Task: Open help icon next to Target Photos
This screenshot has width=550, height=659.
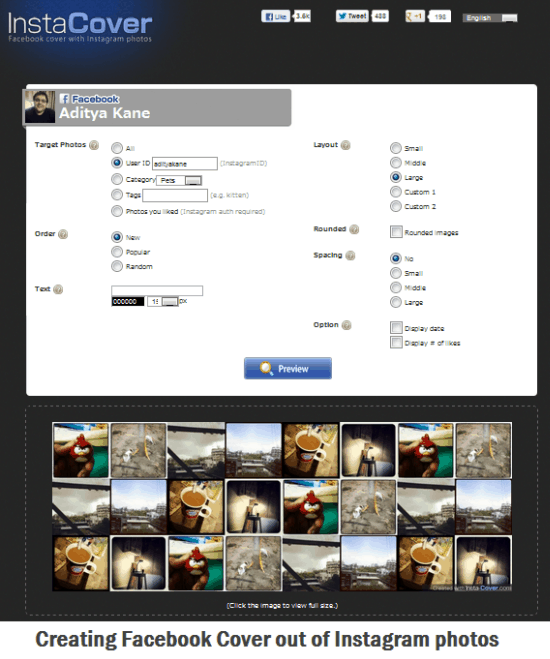Action: pyautogui.click(x=94, y=145)
